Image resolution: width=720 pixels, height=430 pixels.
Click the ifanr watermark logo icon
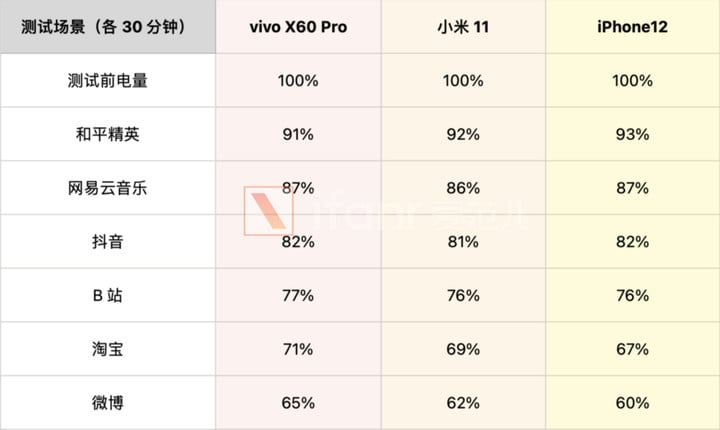coord(269,211)
